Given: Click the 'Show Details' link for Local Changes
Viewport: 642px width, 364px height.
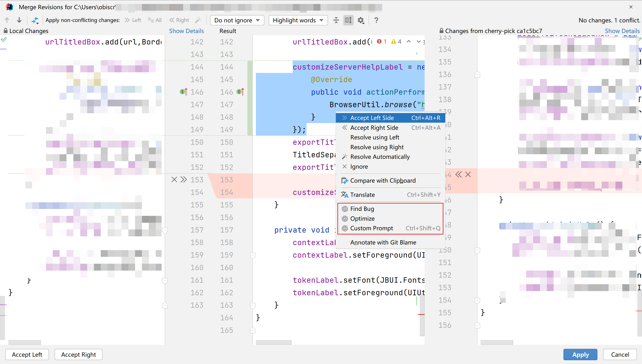Looking at the screenshot, I should [186, 31].
